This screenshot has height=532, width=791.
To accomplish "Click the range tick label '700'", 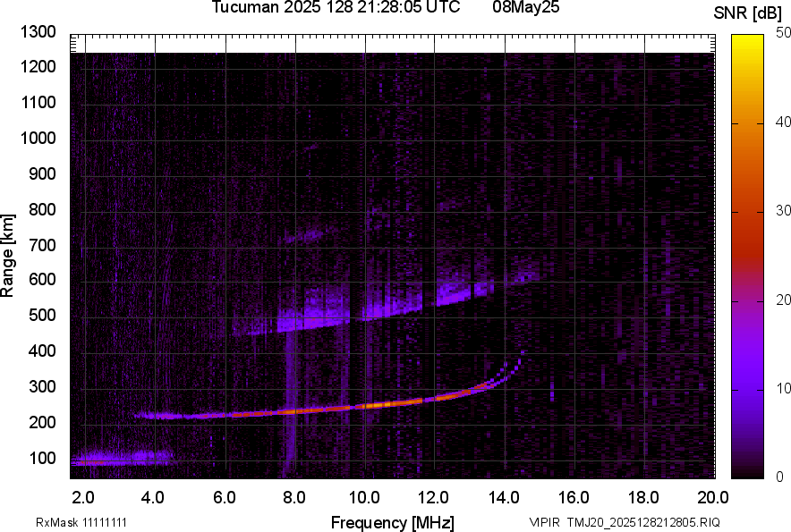I will [42, 245].
